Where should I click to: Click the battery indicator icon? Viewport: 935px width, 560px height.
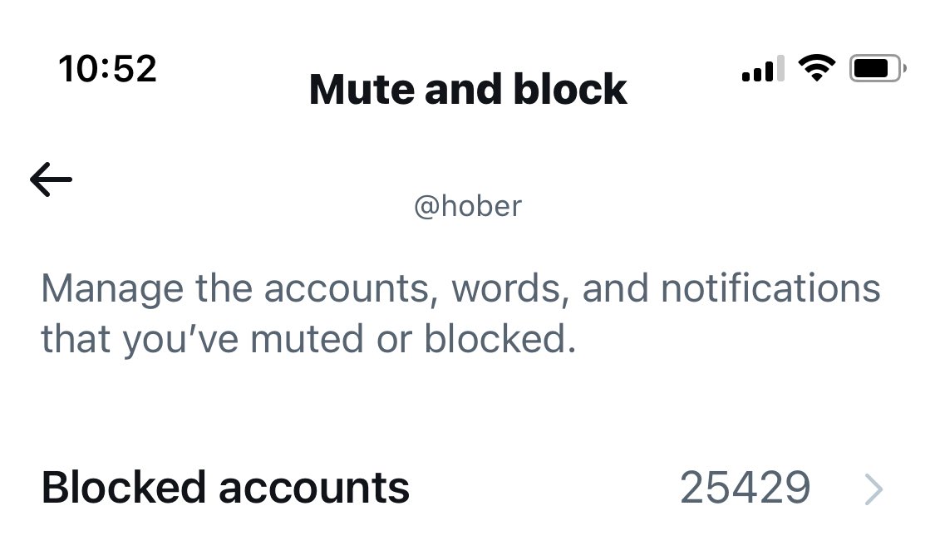pos(877,68)
